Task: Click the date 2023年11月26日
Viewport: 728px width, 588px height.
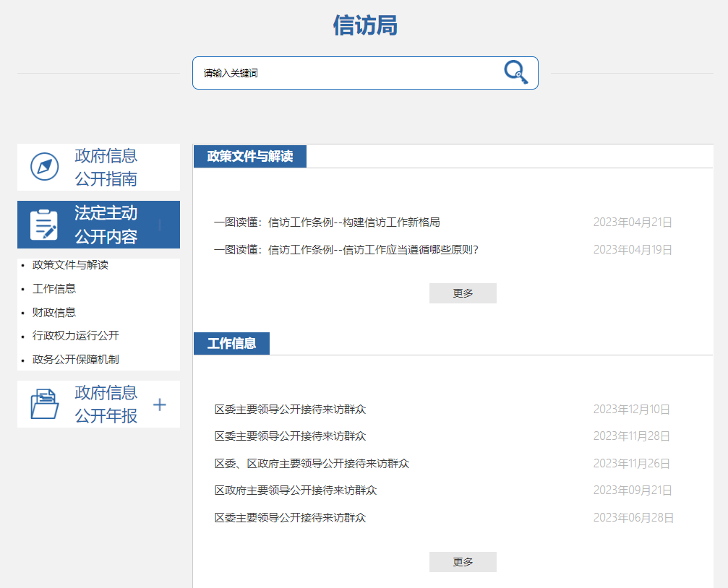Action: (x=632, y=463)
